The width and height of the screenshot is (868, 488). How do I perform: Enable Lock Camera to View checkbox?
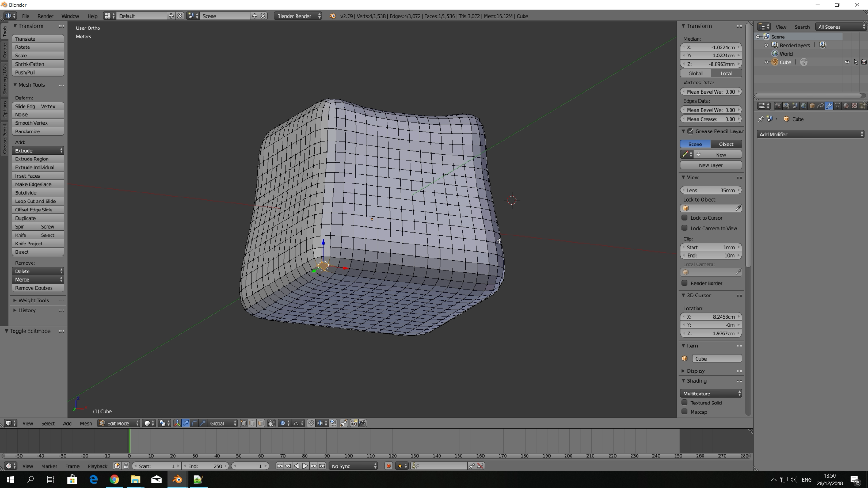pyautogui.click(x=684, y=228)
